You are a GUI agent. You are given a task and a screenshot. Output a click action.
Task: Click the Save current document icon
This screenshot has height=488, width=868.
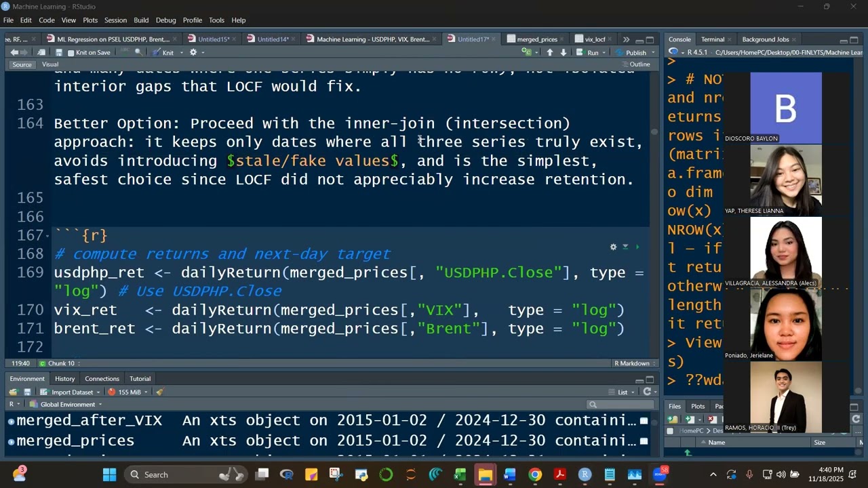click(x=59, y=53)
